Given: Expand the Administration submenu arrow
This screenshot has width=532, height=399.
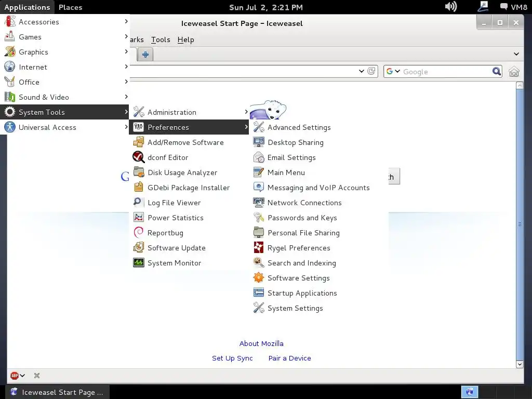Looking at the screenshot, I should [x=246, y=112].
